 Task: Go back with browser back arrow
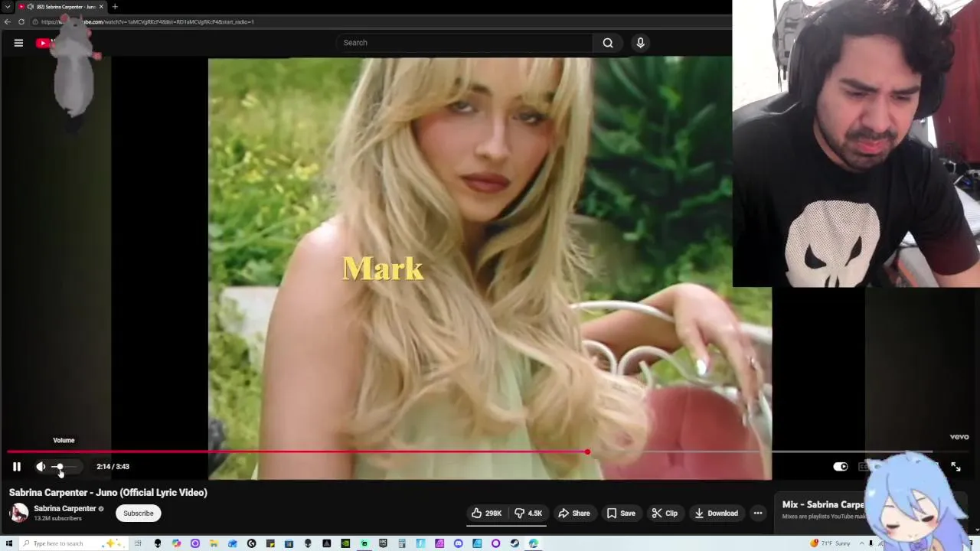(x=7, y=21)
